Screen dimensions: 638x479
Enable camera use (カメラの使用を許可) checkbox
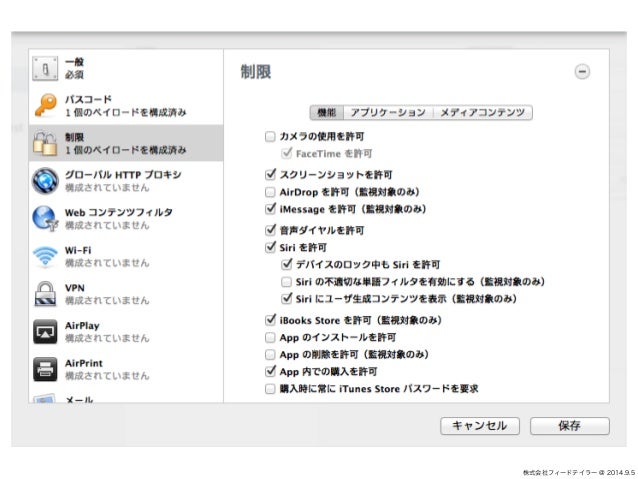tap(270, 136)
